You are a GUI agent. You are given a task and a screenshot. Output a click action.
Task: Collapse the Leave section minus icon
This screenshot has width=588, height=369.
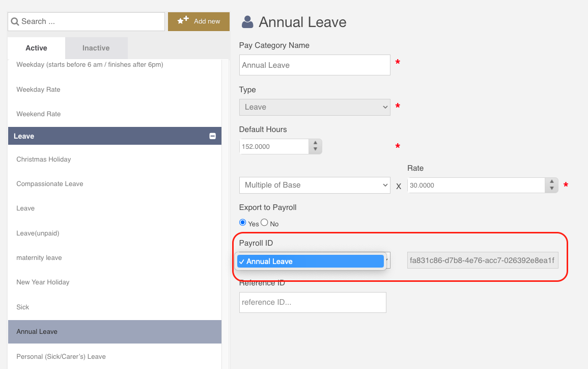(213, 136)
